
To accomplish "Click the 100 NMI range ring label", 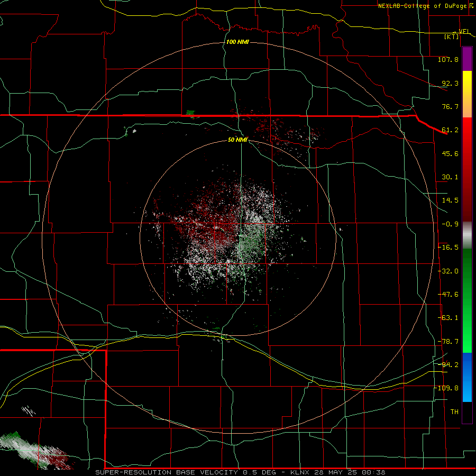I will pos(237,42).
